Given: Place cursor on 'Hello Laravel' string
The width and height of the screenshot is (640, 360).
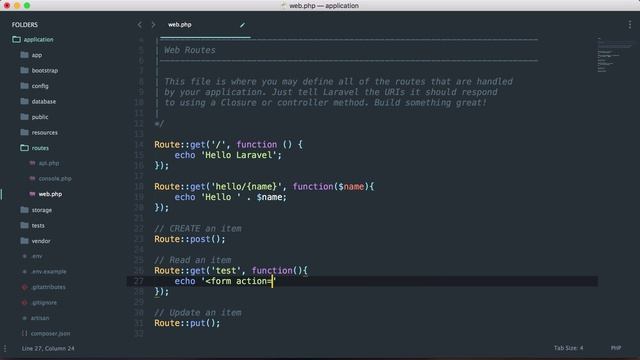Looking at the screenshot, I should click(238, 155).
